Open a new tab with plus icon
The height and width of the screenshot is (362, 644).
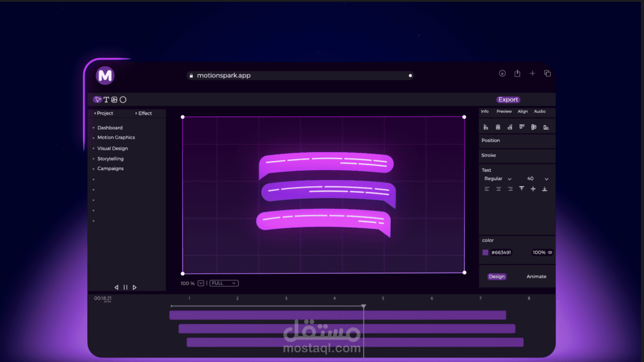pyautogui.click(x=532, y=73)
